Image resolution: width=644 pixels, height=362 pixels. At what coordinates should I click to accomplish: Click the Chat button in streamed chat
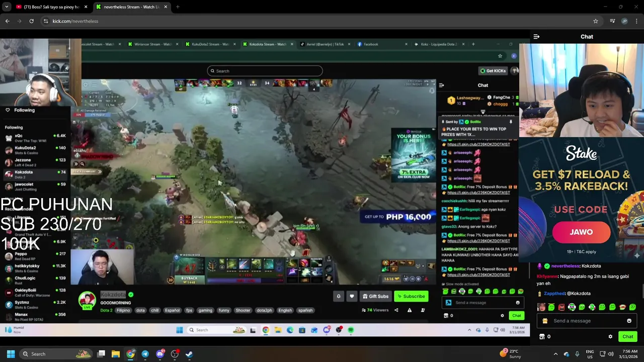pyautogui.click(x=517, y=316)
